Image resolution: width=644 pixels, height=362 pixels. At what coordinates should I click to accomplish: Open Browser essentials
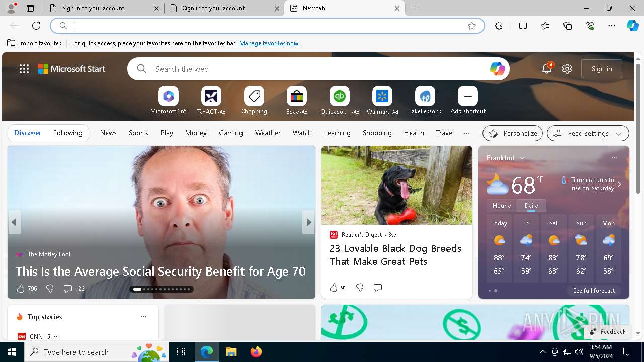[x=590, y=26]
